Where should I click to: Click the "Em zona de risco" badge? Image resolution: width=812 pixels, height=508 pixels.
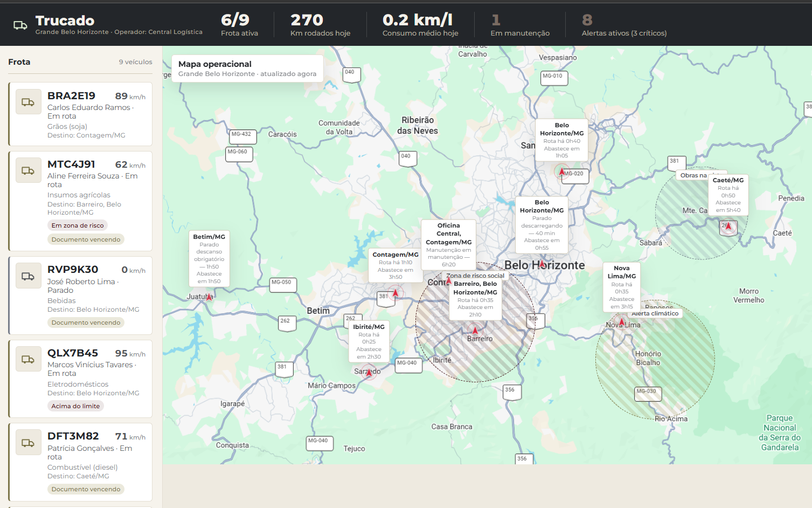click(78, 225)
